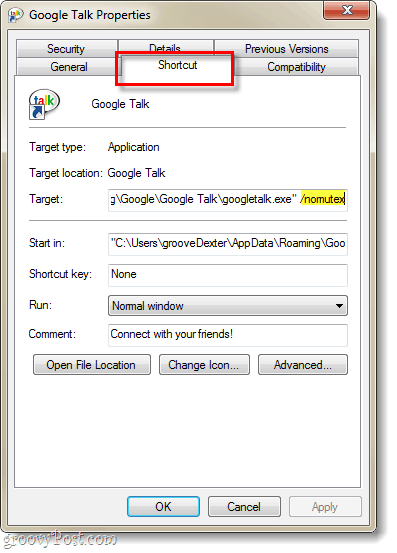Click the 'Target location:' label
Screen dimensions: 397x553
pyautogui.click(x=66, y=173)
